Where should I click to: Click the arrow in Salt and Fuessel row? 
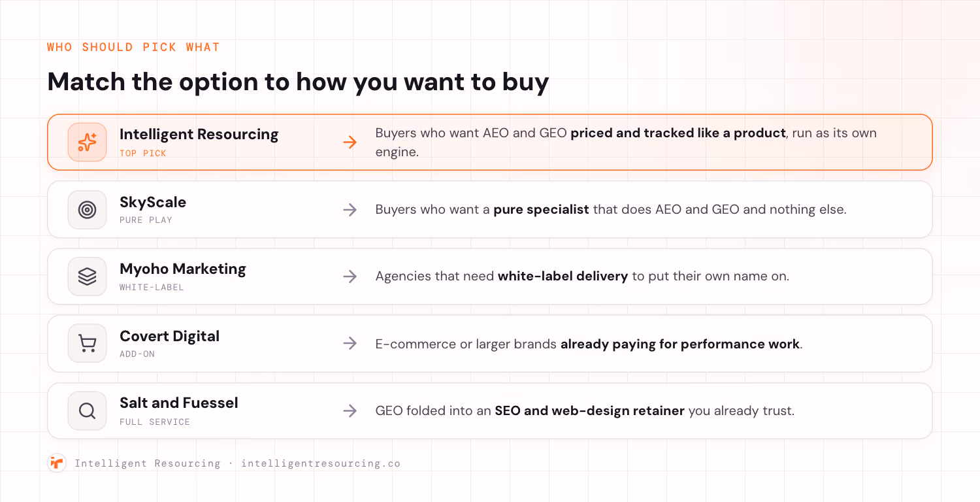pyautogui.click(x=350, y=411)
